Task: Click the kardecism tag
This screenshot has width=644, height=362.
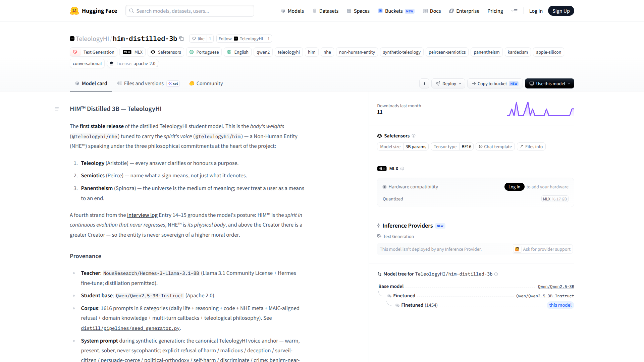Action: (x=518, y=52)
